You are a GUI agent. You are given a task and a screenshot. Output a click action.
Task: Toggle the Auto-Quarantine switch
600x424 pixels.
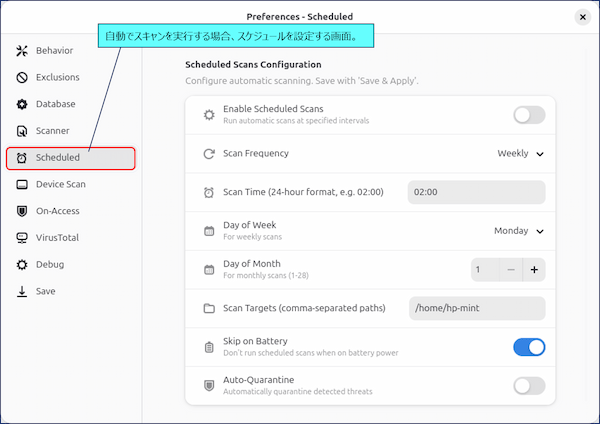click(529, 386)
